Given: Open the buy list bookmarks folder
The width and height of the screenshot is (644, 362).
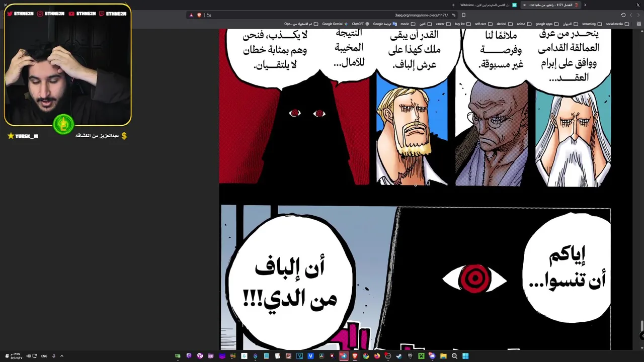Looking at the screenshot, I should [462, 24].
